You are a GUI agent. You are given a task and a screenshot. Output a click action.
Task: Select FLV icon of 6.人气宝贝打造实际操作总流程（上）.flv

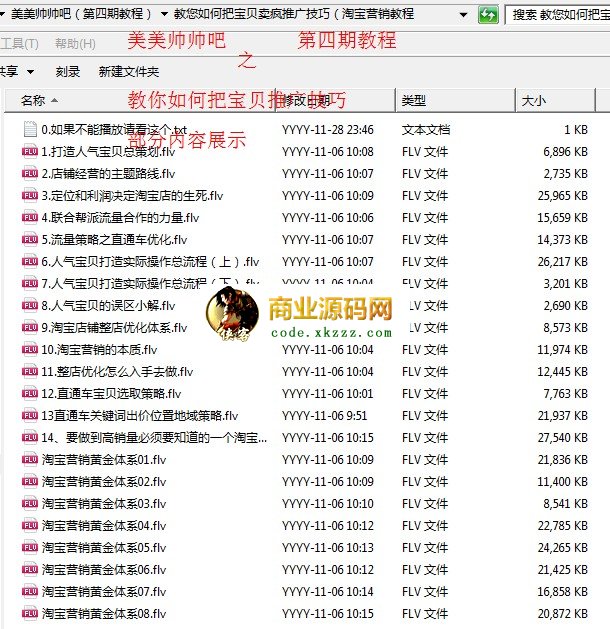(x=30, y=262)
